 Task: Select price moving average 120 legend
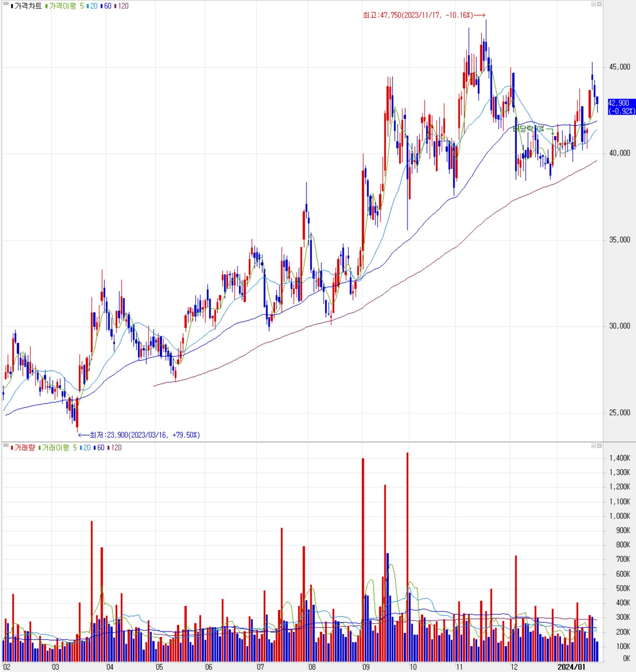click(x=121, y=6)
